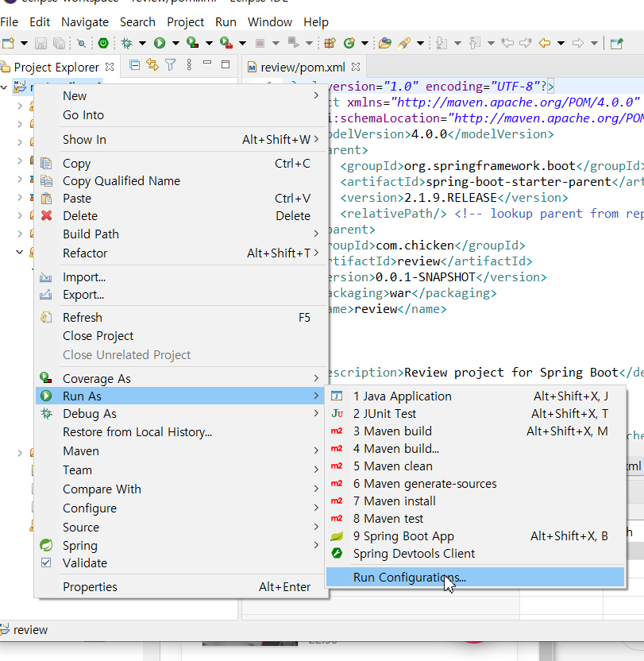Select 9 Spring Boot App
The height and width of the screenshot is (661, 644).
coord(475,535)
